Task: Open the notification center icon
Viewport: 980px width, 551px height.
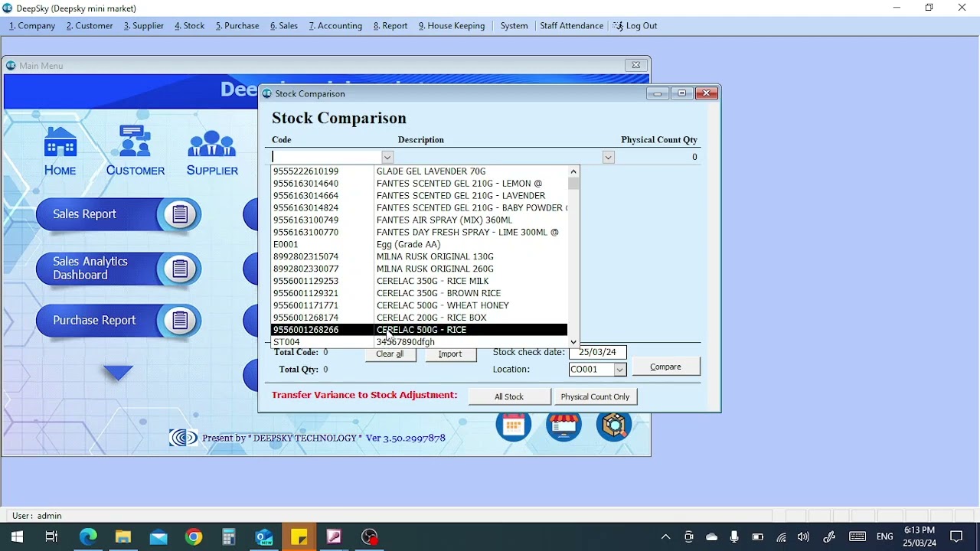Action: (956, 536)
